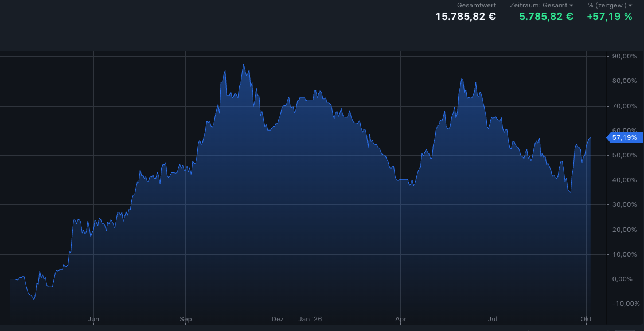
Task: Click the 90,00% tick on the percent axis
Action: pyautogui.click(x=625, y=56)
